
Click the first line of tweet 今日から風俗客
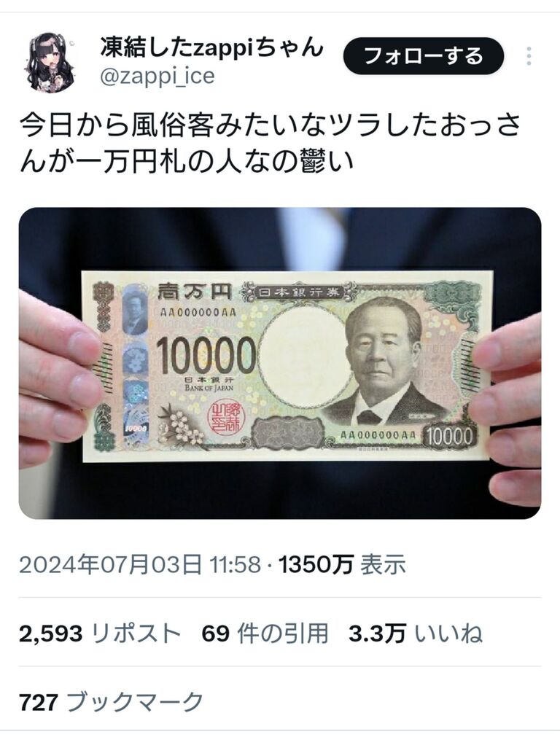(x=271, y=126)
